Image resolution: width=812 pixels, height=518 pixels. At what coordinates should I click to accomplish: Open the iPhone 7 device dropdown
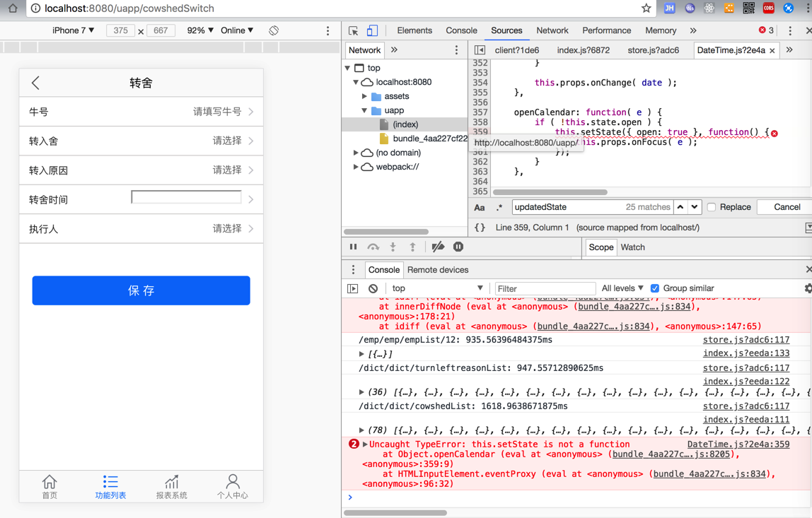pyautogui.click(x=73, y=31)
